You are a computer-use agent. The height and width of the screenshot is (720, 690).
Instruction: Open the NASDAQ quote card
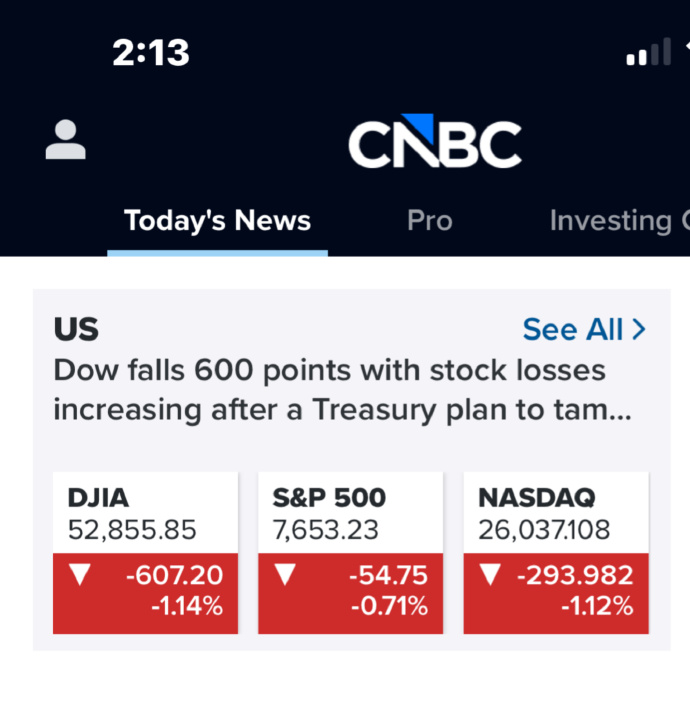point(556,553)
